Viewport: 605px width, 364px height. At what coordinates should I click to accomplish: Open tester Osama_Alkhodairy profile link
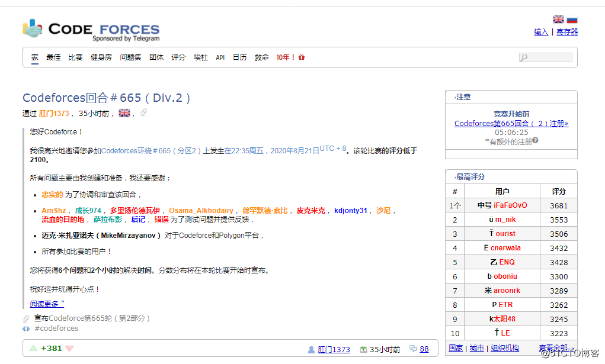201,211
